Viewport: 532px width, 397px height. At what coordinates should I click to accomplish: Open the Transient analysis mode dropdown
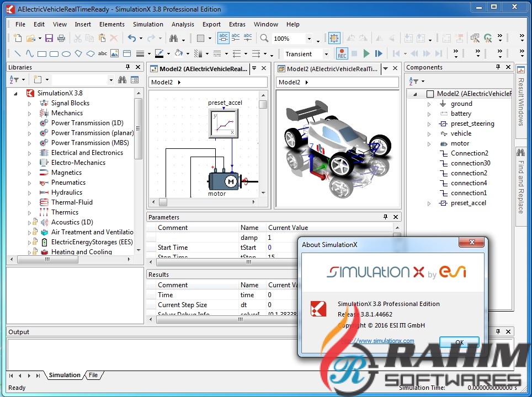point(326,54)
